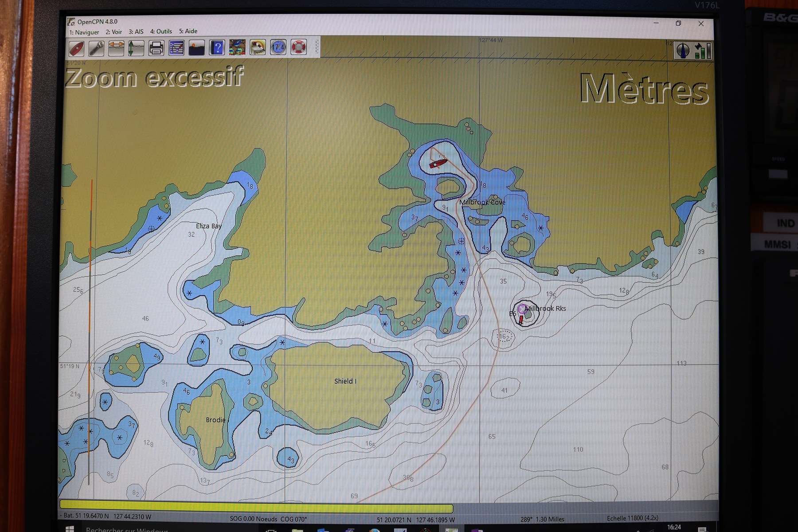Toggle day/night color scheme sunset icon
This screenshot has width=798, height=532.
click(196, 48)
